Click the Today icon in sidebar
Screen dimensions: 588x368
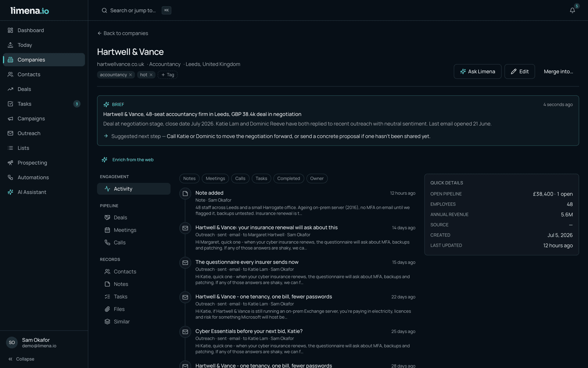pos(10,45)
